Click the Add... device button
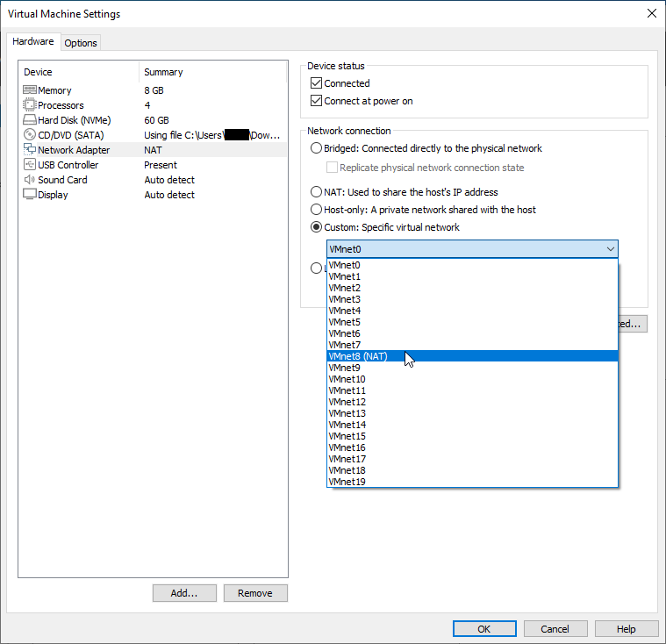This screenshot has width=666, height=644. pyautogui.click(x=184, y=593)
